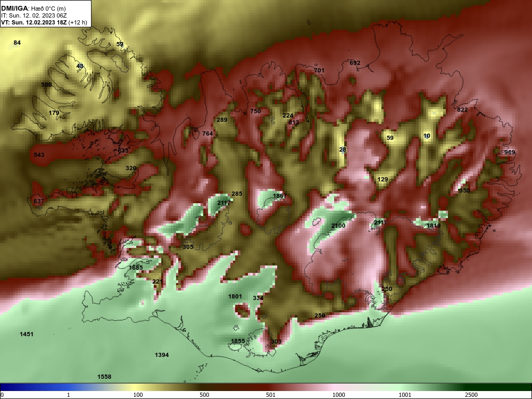Pick the map value 28
This screenshot has width=532, height=399.
[x=343, y=149]
